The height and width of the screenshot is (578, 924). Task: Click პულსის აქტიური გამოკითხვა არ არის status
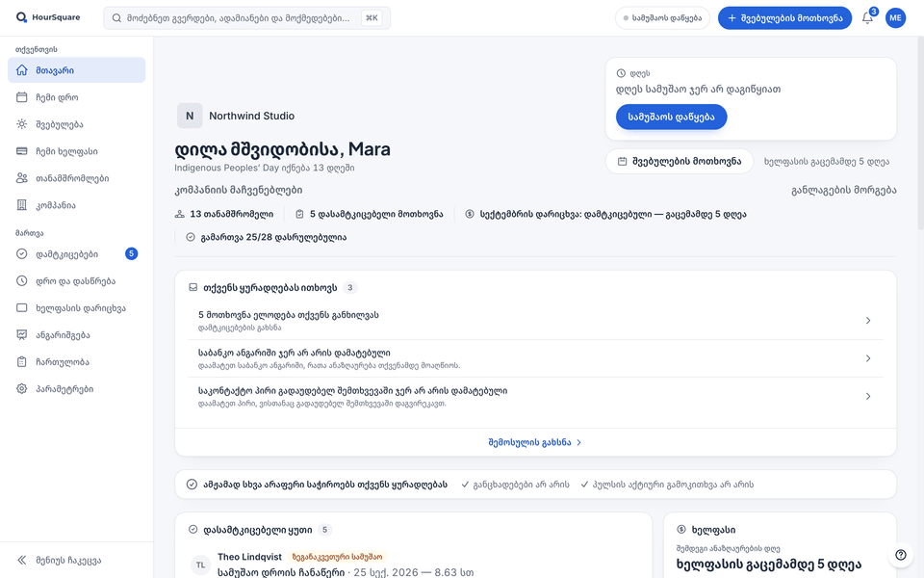(667, 485)
